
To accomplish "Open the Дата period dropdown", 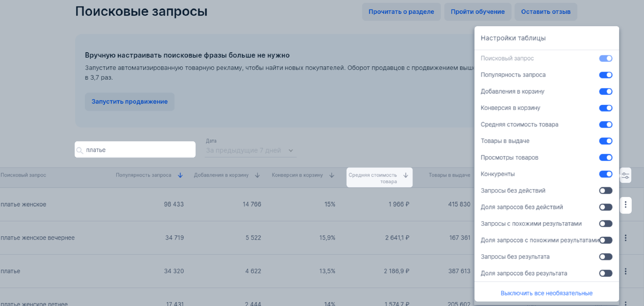I will point(250,151).
